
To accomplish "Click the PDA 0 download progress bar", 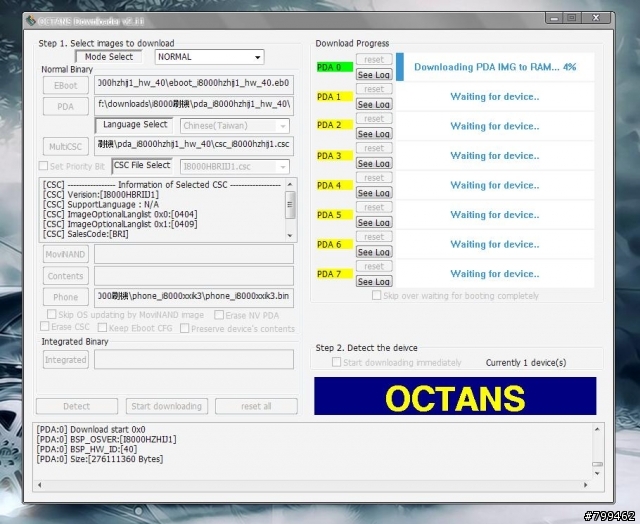I will coord(495,67).
